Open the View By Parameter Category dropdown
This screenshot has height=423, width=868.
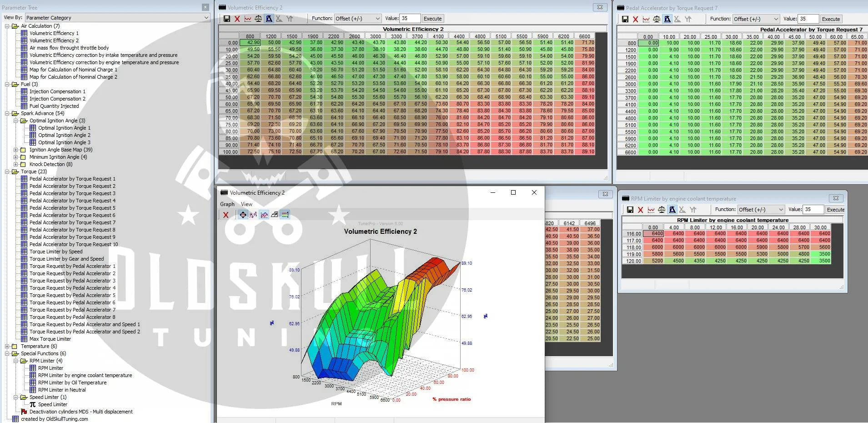(117, 18)
